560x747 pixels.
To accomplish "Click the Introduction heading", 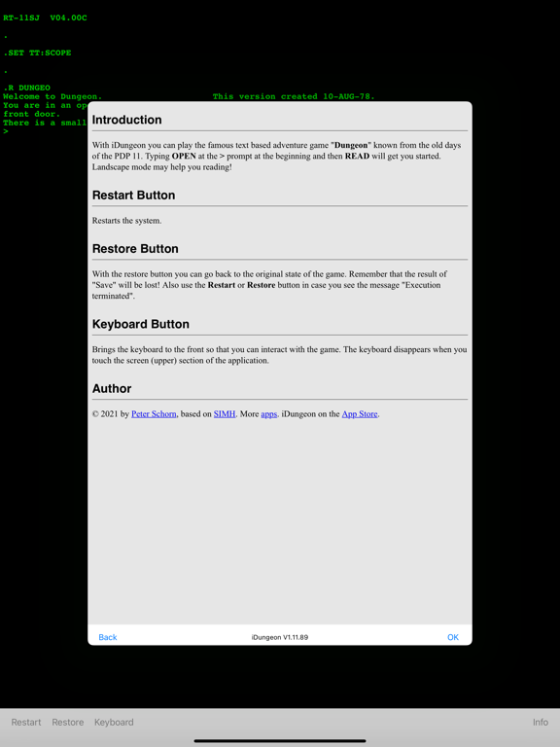I will 126,120.
